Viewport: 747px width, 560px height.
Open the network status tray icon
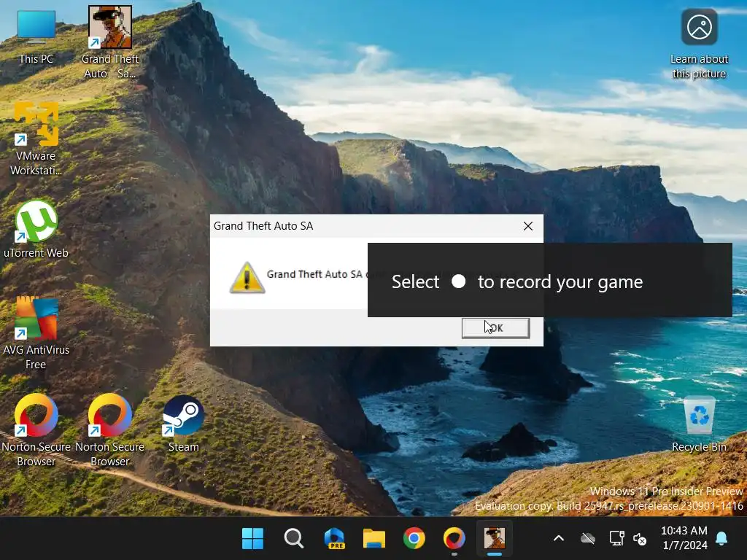(x=616, y=539)
